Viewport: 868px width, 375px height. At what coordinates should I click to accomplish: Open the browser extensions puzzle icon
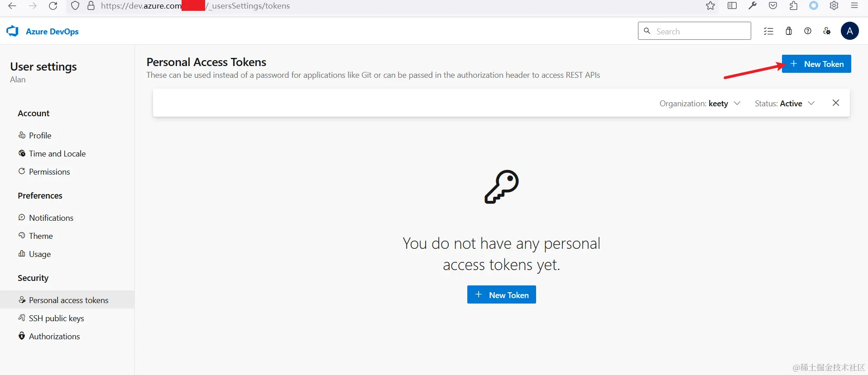coord(793,6)
